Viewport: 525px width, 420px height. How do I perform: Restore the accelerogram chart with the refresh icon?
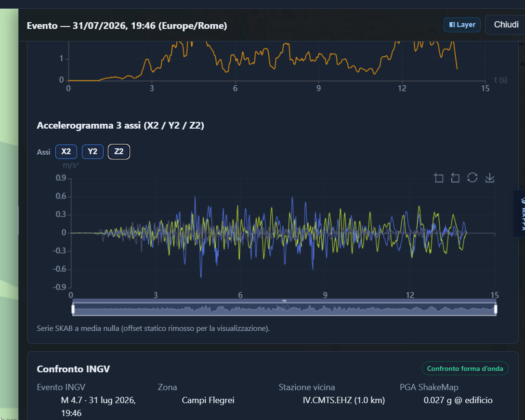coord(472,178)
